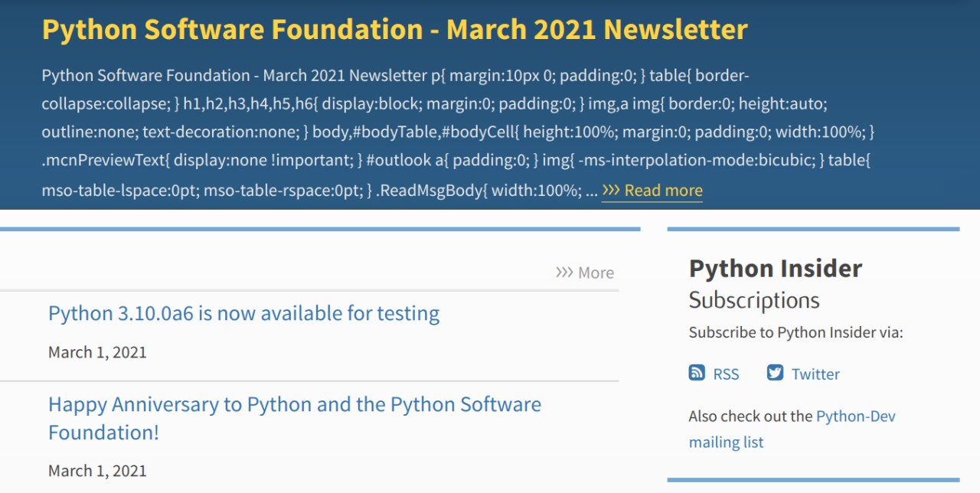Click the "Twitter" text link
The image size is (980, 493).
(815, 374)
